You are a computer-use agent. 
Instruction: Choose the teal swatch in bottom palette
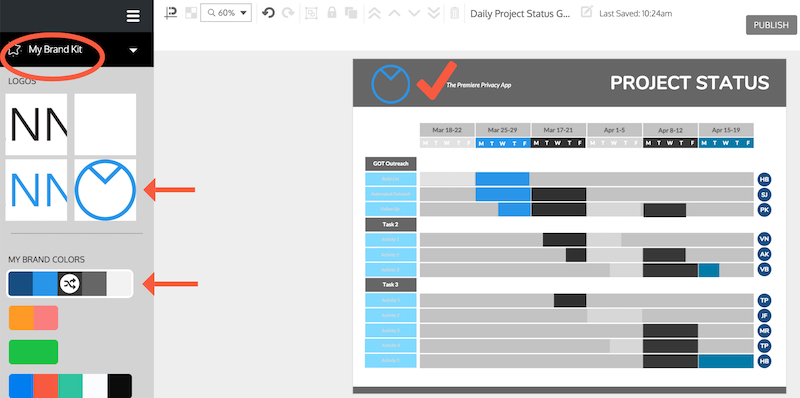[x=70, y=386]
